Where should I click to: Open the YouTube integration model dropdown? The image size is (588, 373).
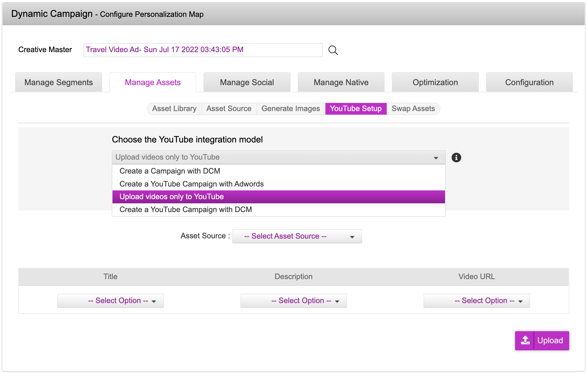click(x=278, y=157)
